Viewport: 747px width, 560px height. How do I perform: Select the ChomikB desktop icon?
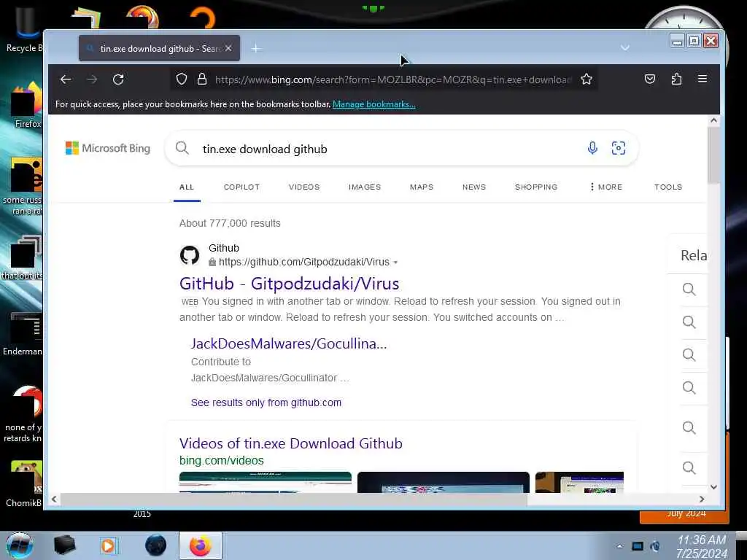pos(24,484)
